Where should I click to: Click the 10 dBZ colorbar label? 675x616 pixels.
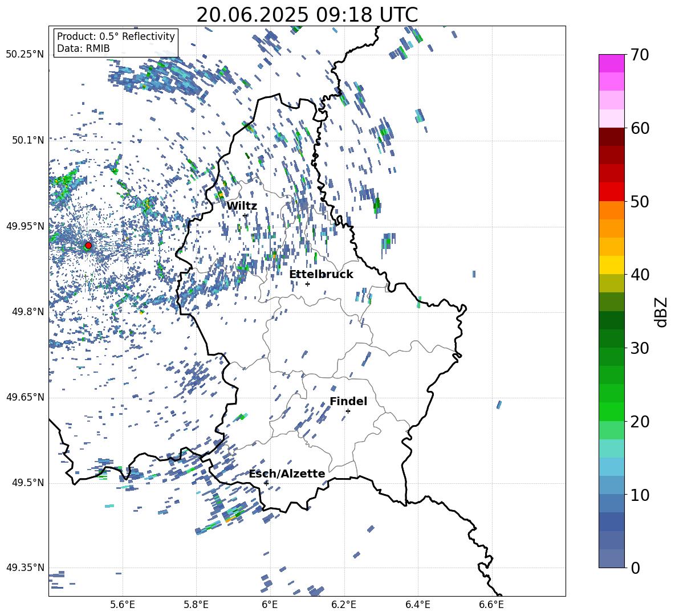click(639, 495)
